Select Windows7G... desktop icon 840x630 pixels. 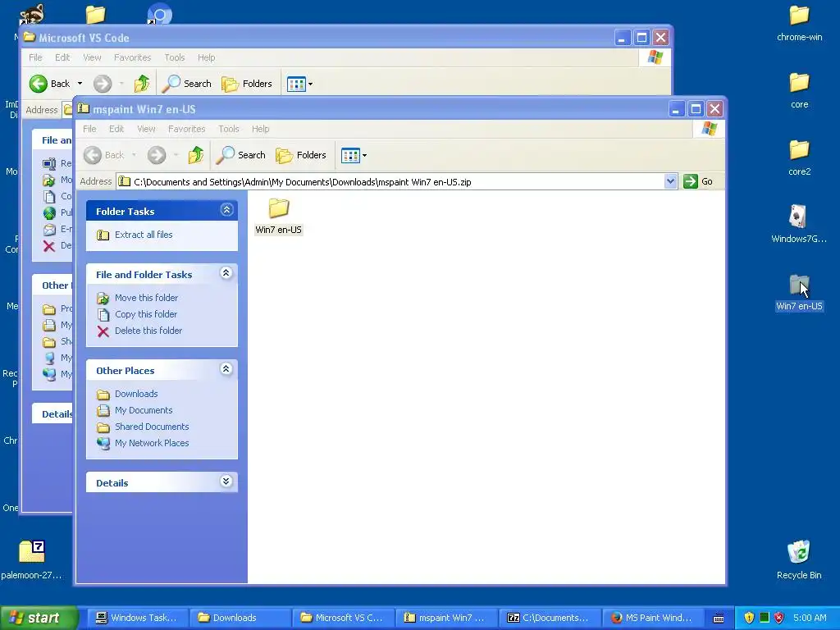pos(799,225)
